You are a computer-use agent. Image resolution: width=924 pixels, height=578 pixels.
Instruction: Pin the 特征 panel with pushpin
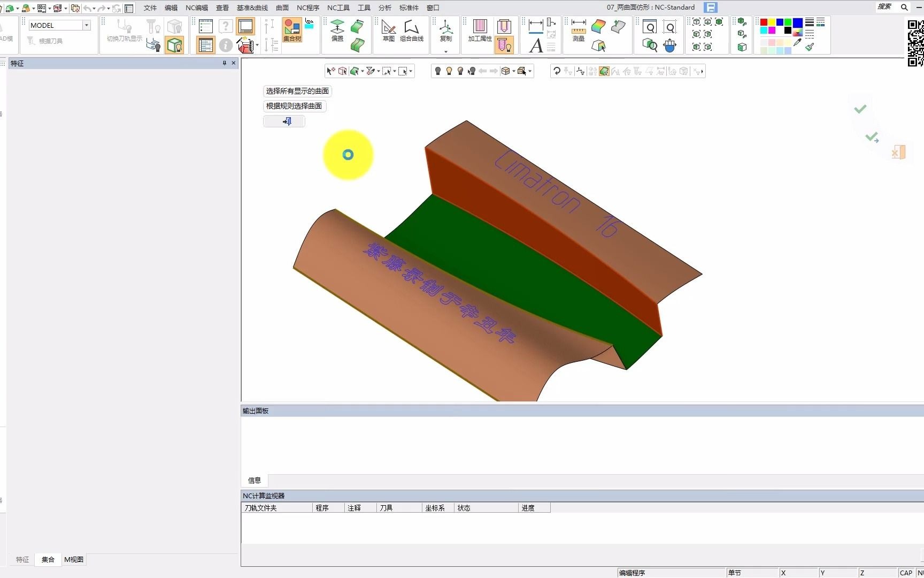click(x=225, y=63)
